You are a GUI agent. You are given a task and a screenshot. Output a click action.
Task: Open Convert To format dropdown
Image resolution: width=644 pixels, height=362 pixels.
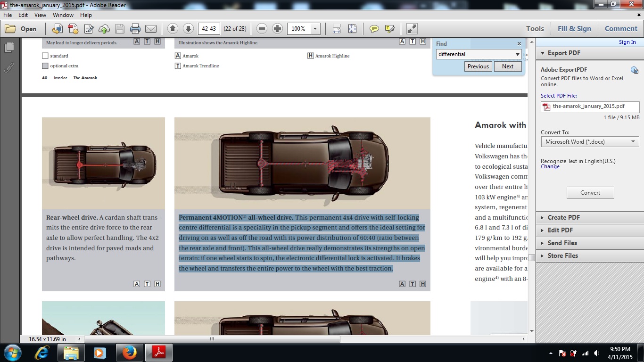[x=590, y=141]
